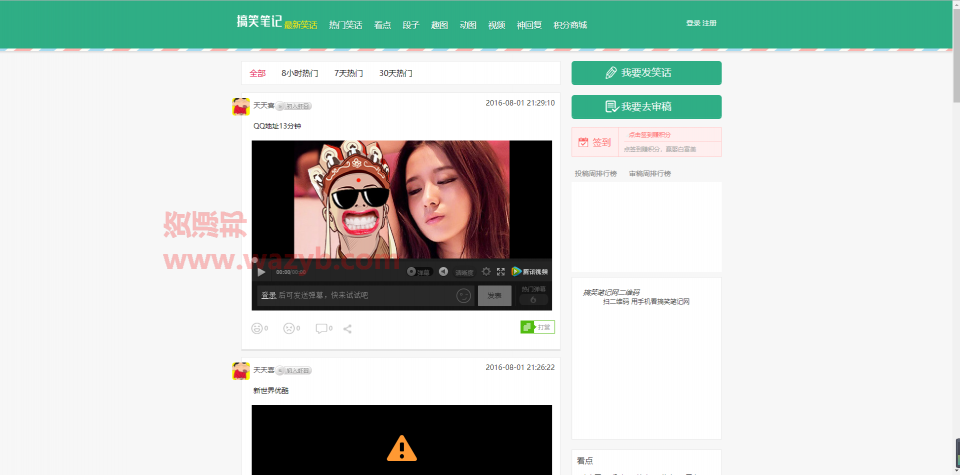Switch to the 审稿周排行榜 tab
Image resolution: width=960 pixels, height=475 pixels.
650,174
